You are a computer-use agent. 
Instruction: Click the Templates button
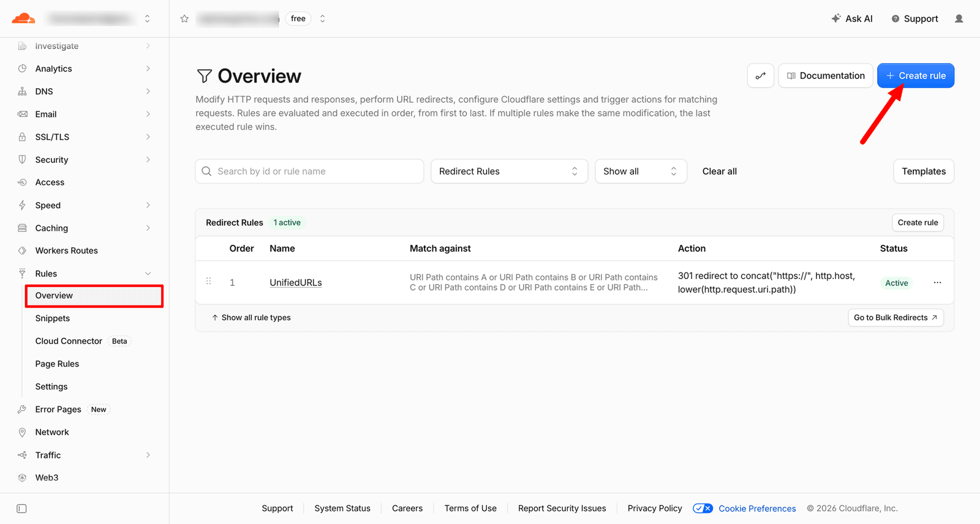924,171
